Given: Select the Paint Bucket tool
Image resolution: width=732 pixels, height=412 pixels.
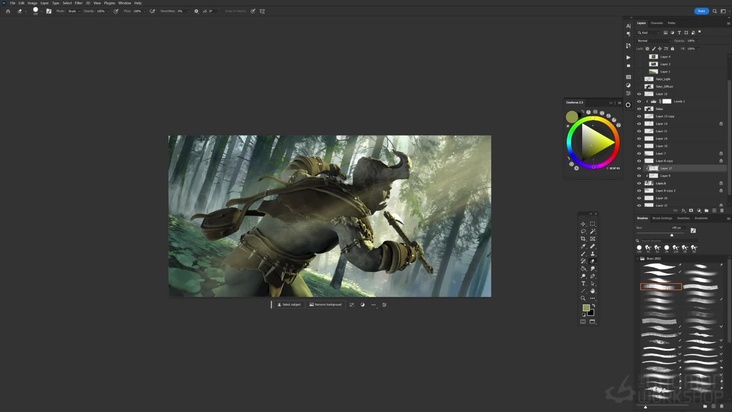Looking at the screenshot, I should coord(583,269).
